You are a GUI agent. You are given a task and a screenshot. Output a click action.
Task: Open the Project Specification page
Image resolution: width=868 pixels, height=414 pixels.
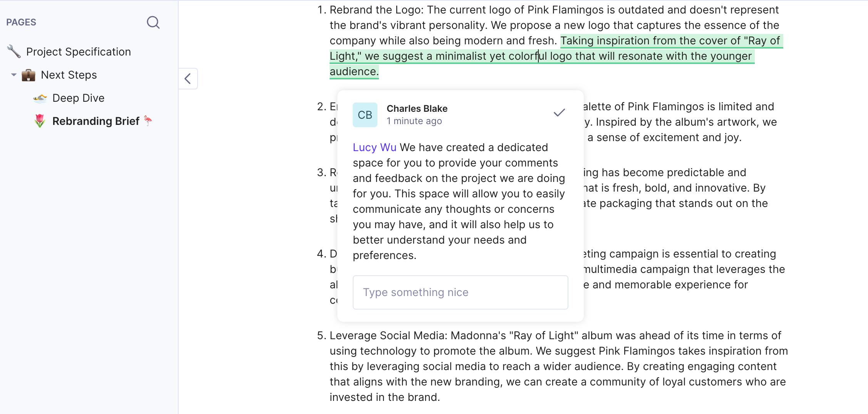tap(79, 52)
